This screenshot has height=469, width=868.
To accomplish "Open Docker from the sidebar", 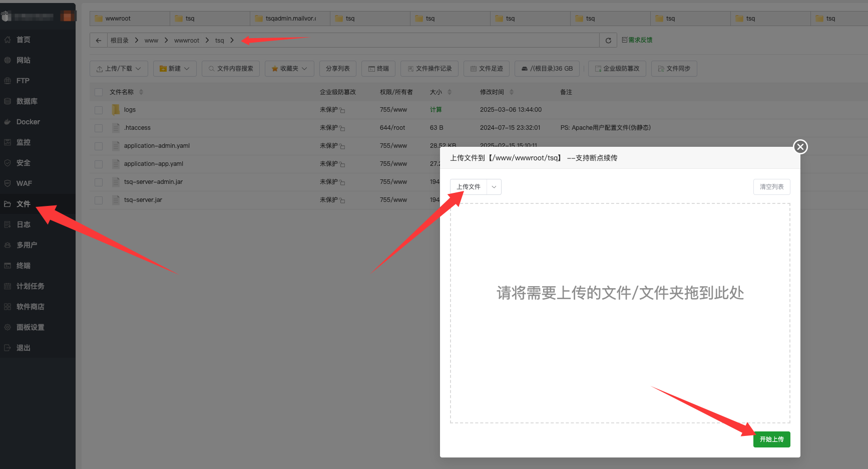I will [x=28, y=122].
